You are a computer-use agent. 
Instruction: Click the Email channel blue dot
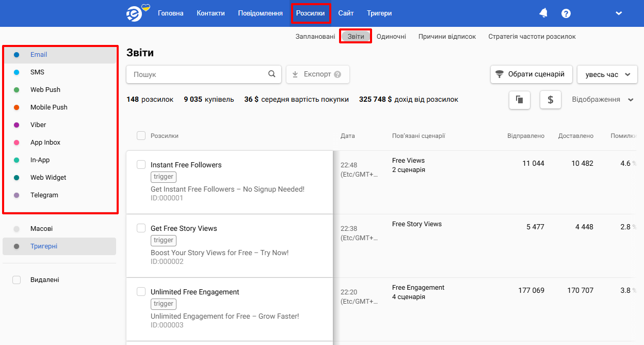click(17, 55)
